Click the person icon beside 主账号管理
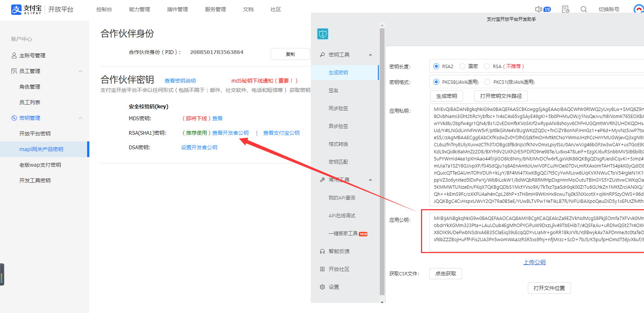The height and width of the screenshot is (313, 644). point(14,55)
